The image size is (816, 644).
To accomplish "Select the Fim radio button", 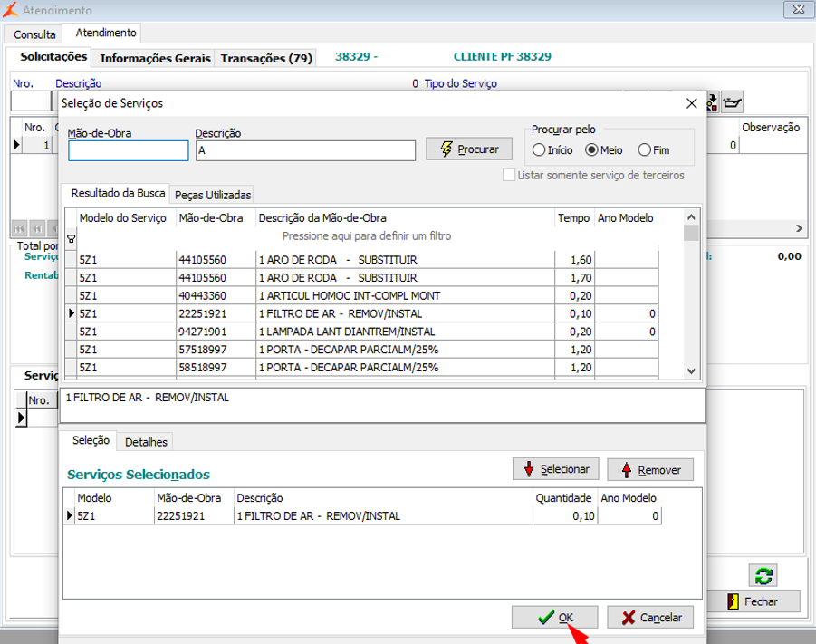I will click(x=645, y=150).
